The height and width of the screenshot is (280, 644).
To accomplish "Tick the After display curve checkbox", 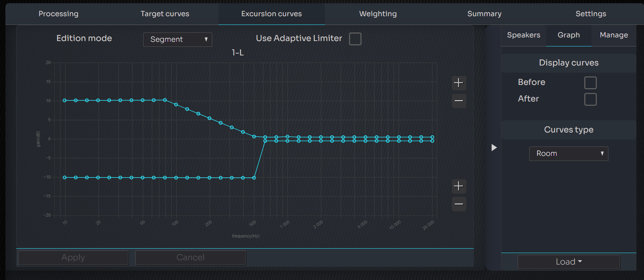I will (x=590, y=99).
